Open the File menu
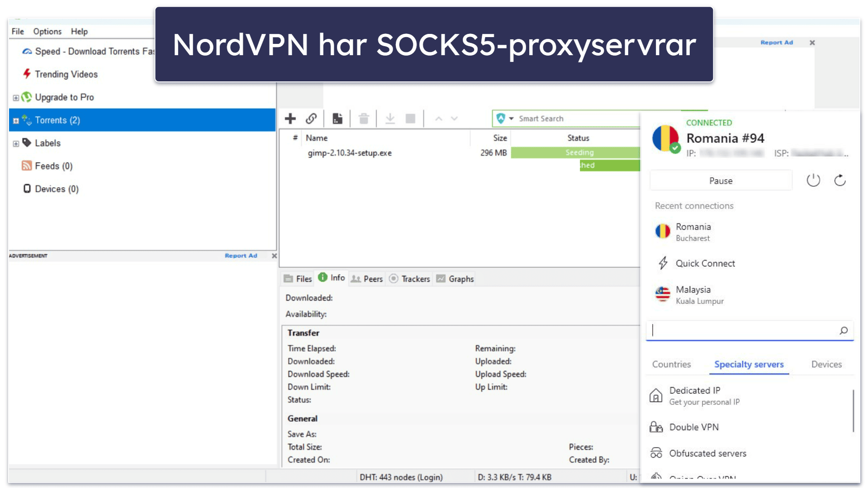 [18, 31]
